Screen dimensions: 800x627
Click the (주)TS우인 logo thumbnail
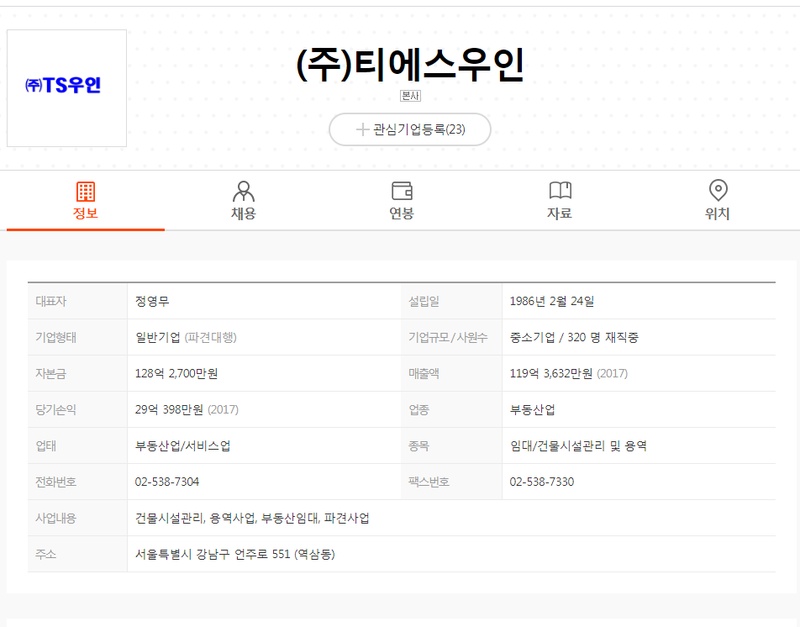(x=67, y=88)
